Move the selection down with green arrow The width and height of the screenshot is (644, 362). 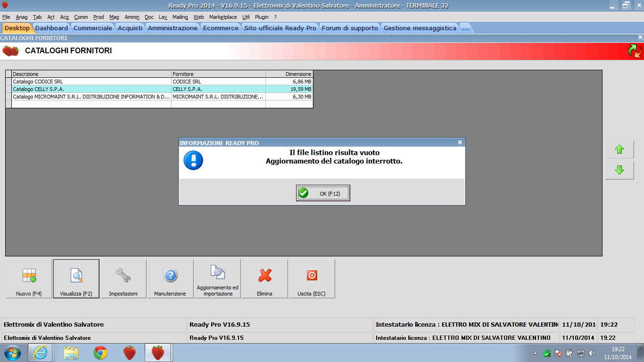coord(619,170)
